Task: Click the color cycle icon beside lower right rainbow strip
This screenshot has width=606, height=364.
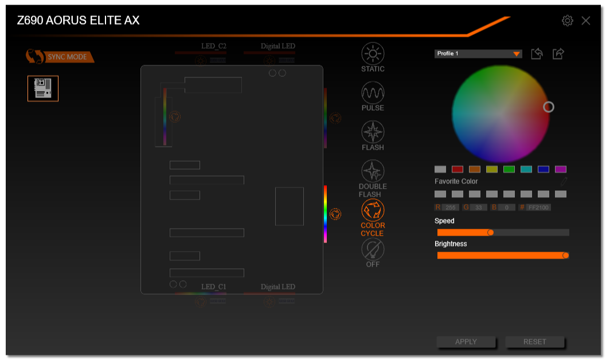Action: [335, 214]
